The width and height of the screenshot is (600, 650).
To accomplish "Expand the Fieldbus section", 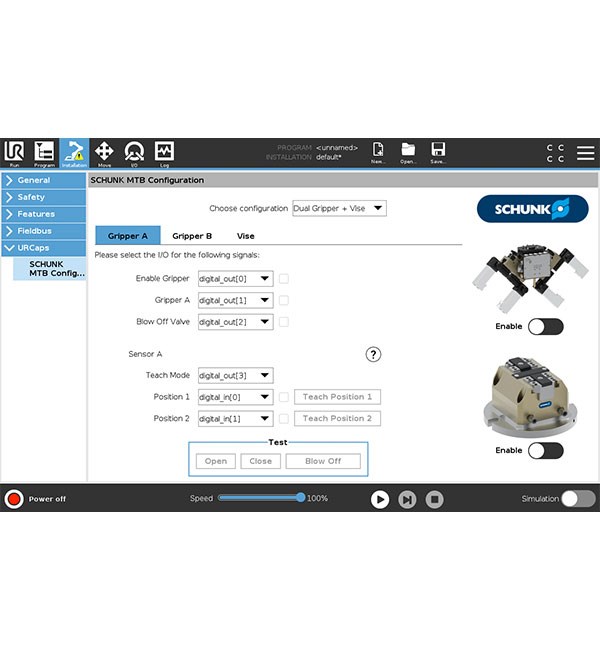I will 44,231.
